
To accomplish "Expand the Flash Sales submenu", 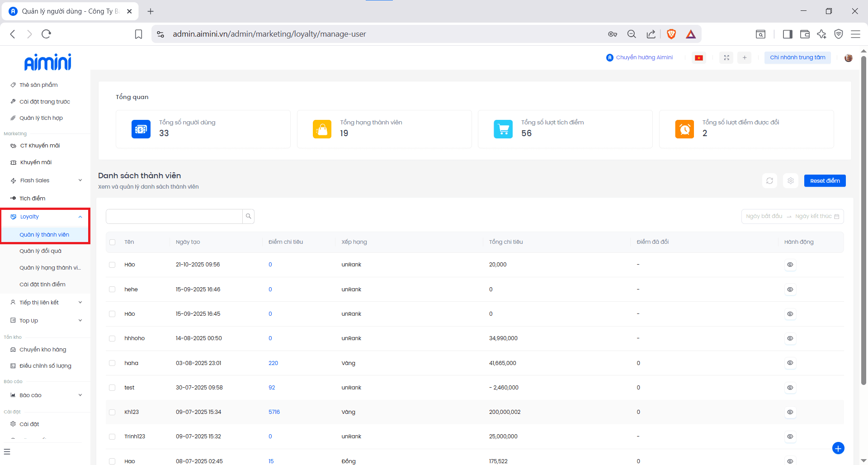I will pyautogui.click(x=80, y=180).
